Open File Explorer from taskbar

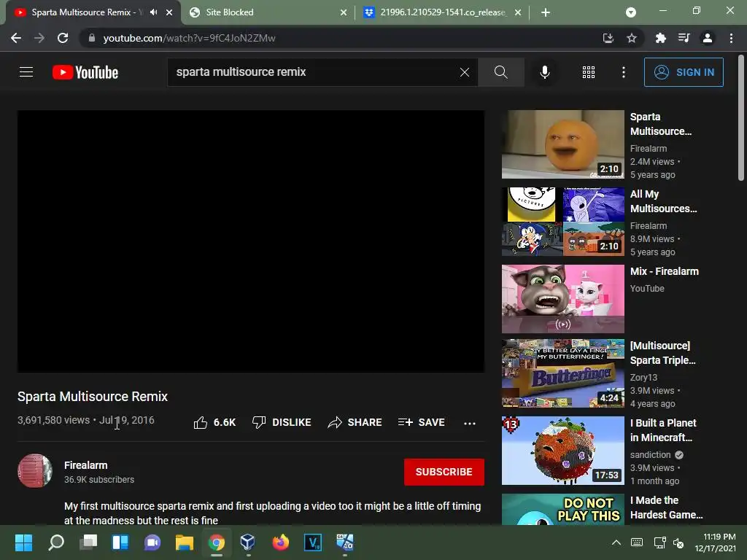185,542
